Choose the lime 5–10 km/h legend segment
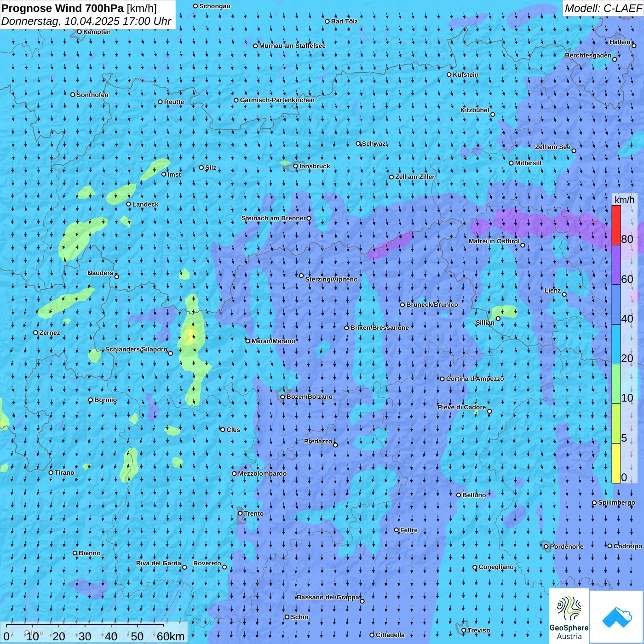This screenshot has width=644, height=644. pyautogui.click(x=616, y=424)
